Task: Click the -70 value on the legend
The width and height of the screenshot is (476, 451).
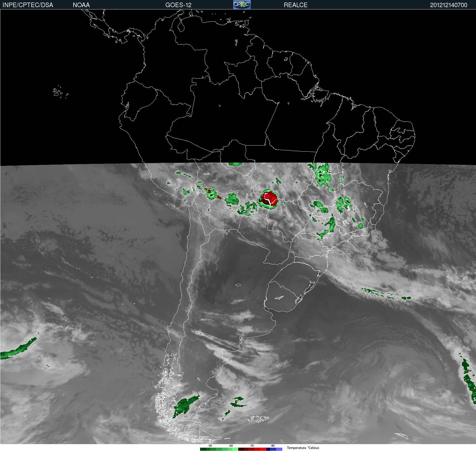Action: 251,446
